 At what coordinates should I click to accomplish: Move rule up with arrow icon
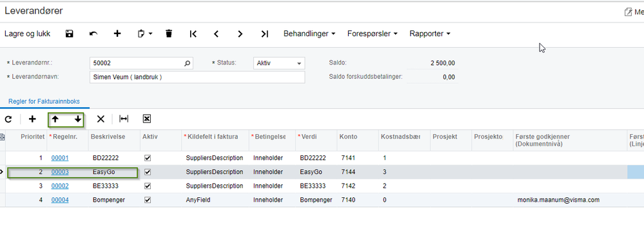(x=55, y=119)
